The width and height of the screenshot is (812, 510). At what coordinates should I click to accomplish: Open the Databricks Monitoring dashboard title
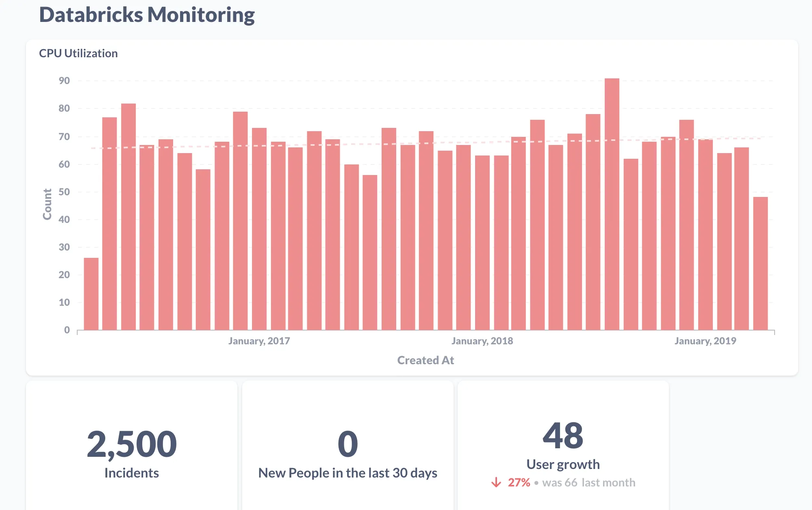147,15
